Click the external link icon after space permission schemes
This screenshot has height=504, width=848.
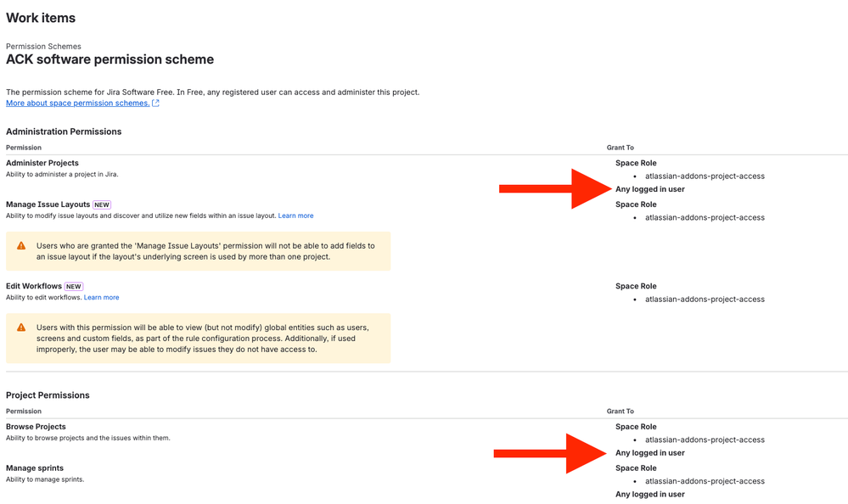point(155,103)
